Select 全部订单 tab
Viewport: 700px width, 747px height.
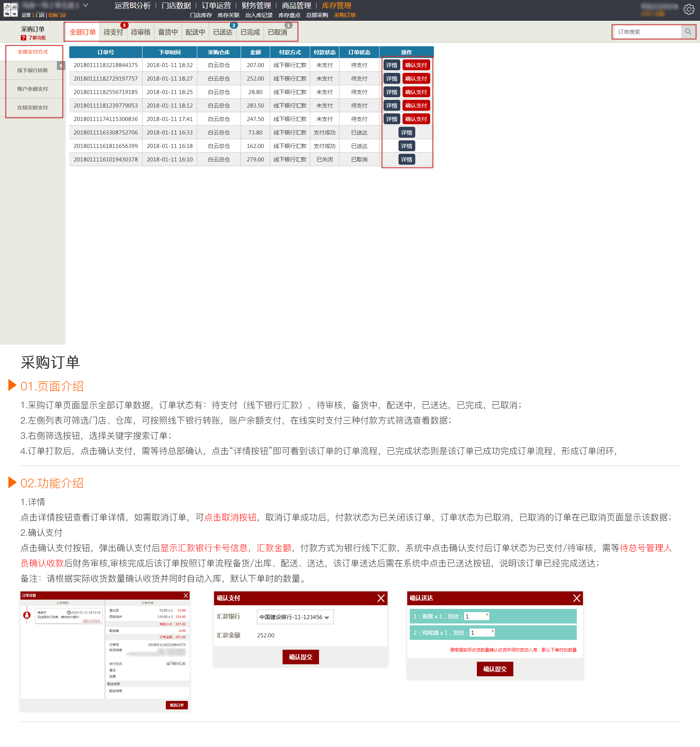(x=82, y=32)
